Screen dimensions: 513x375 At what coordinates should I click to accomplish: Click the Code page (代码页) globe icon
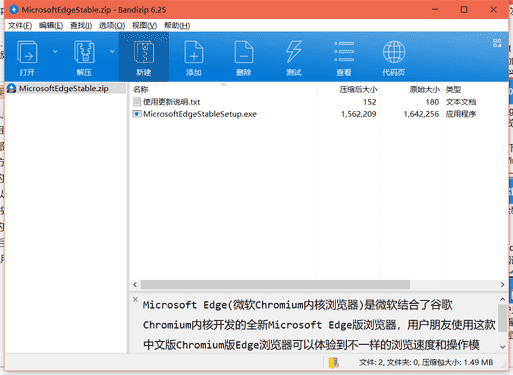[394, 52]
